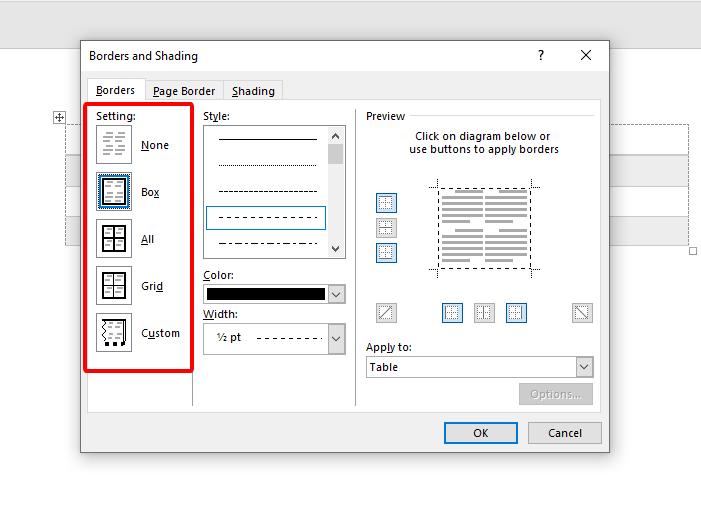Choose the dash-dot line style
Screen dimensions: 701x513
click(x=267, y=244)
